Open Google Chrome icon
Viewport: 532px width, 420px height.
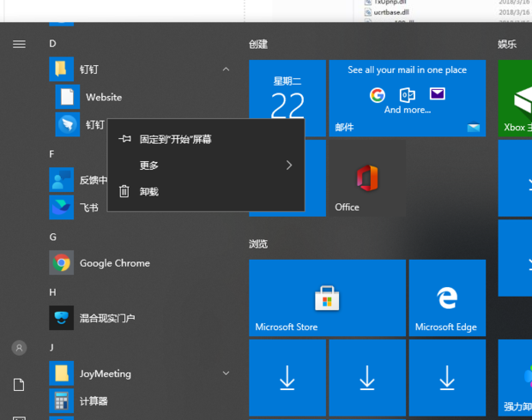click(x=62, y=262)
